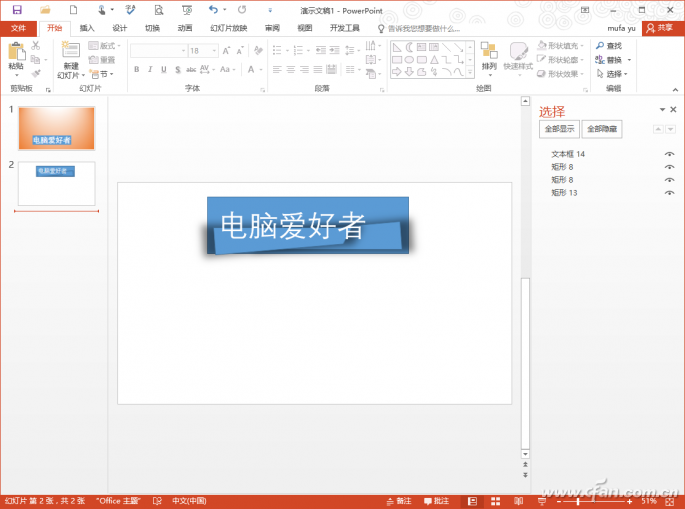This screenshot has width=685, height=509.
Task: Toggle Normal view in status bar
Action: coord(472,501)
